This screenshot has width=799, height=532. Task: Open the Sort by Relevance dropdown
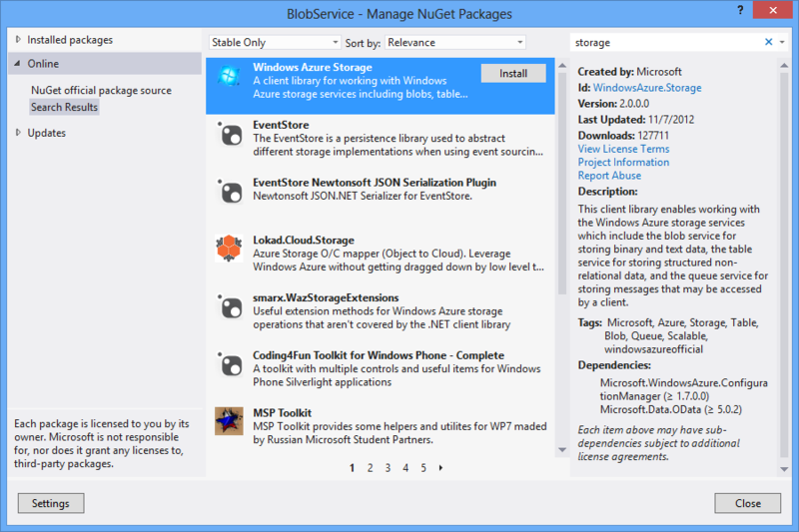pos(455,43)
